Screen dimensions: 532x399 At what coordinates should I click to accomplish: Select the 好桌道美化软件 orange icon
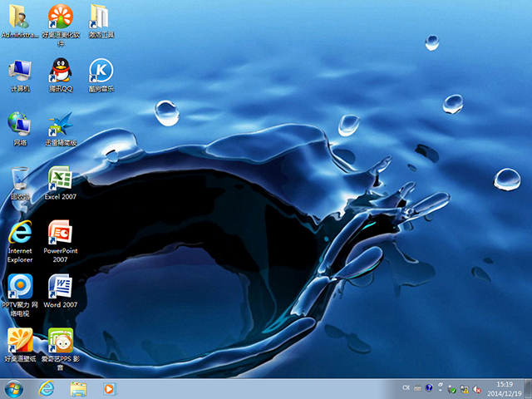pyautogui.click(x=60, y=17)
